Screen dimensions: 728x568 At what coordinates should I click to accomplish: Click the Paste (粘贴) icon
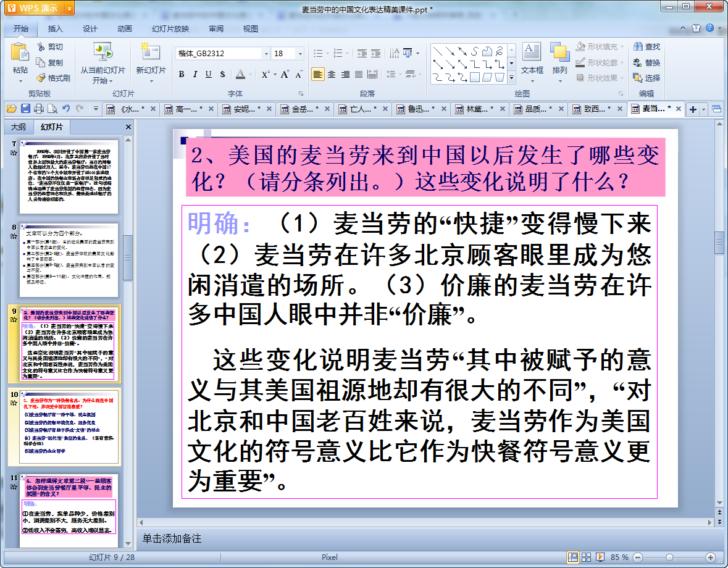[20, 52]
